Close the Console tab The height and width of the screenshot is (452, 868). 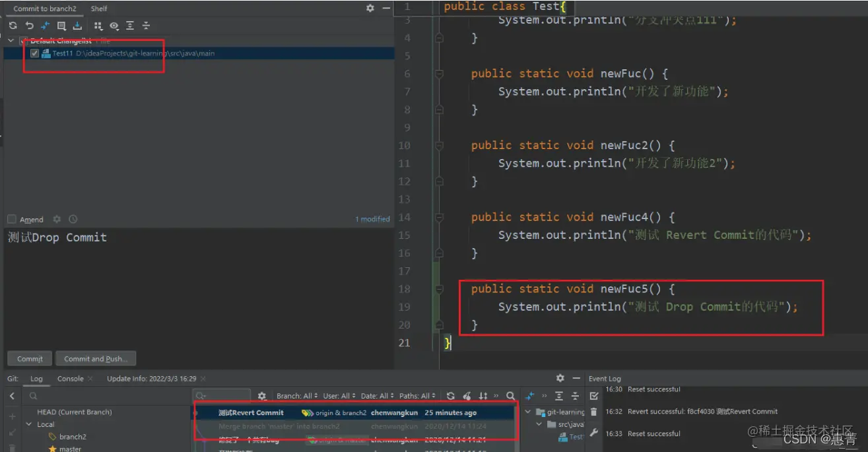[x=90, y=379]
